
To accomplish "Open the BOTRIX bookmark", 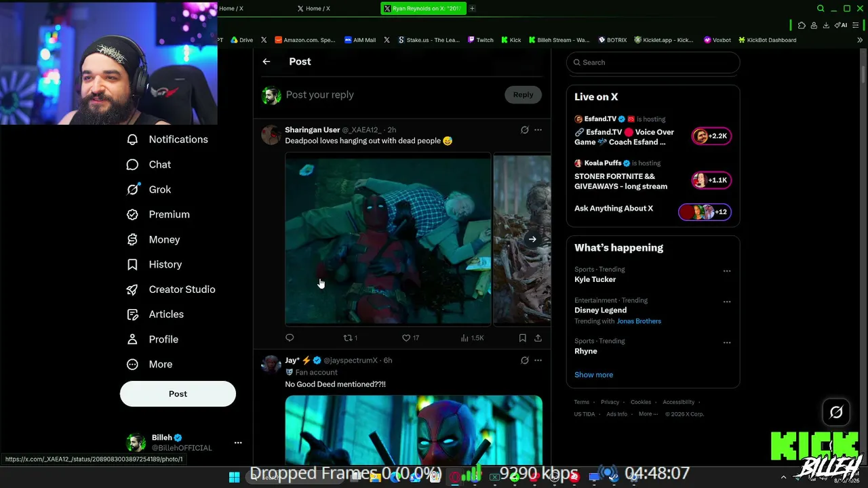I will 612,40.
